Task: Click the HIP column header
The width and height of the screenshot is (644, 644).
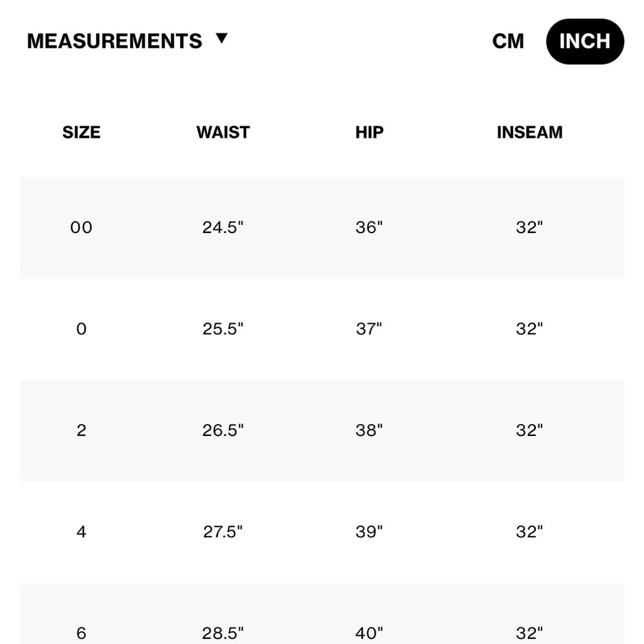Action: 369,132
